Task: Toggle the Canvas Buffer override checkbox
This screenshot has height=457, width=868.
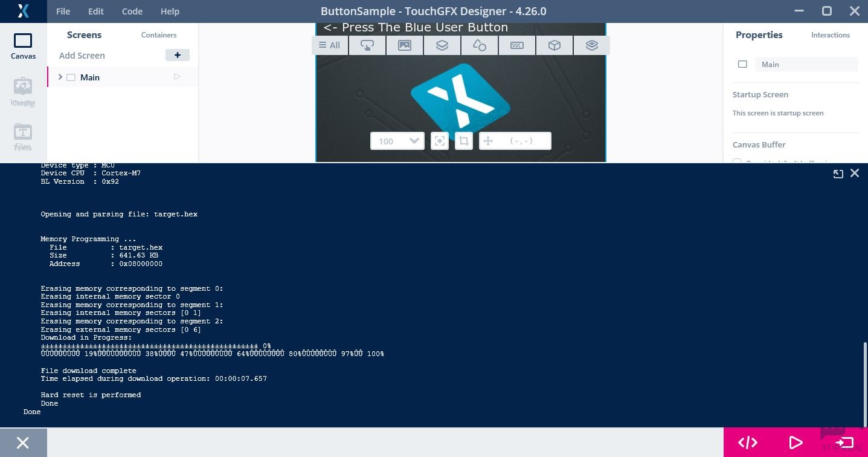Action: pyautogui.click(x=737, y=161)
